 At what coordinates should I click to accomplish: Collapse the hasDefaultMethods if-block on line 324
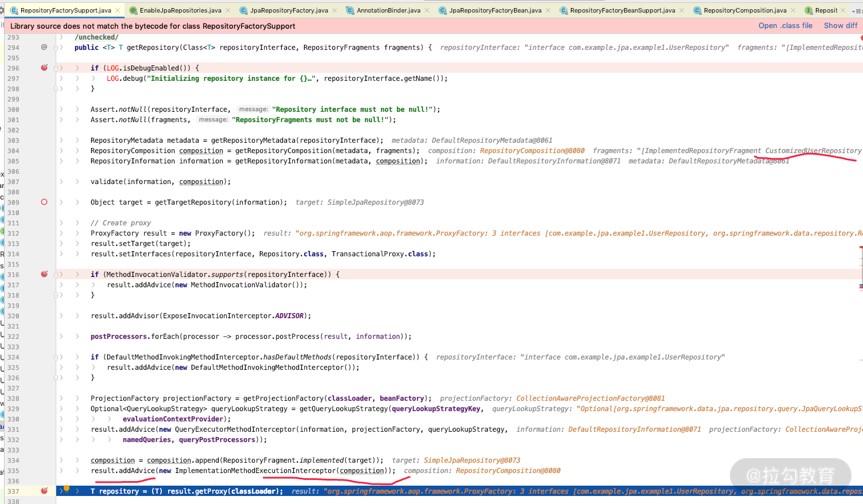pos(56,357)
